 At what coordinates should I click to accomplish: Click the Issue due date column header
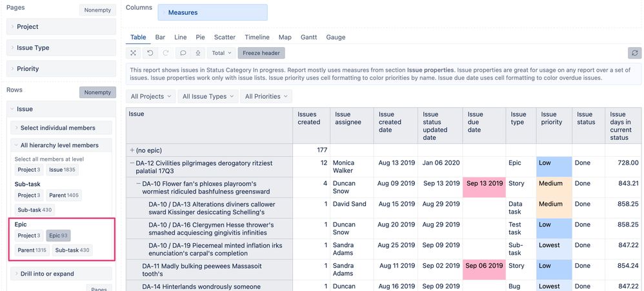coord(484,126)
